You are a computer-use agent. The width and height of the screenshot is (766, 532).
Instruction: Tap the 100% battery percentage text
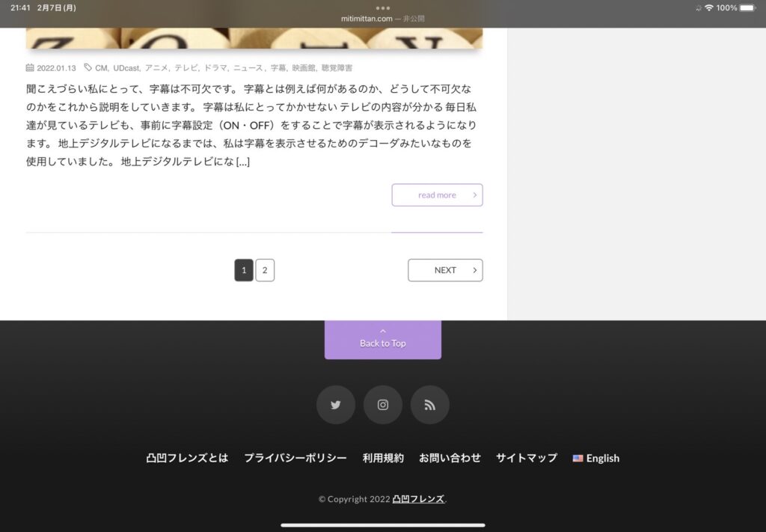click(x=726, y=7)
